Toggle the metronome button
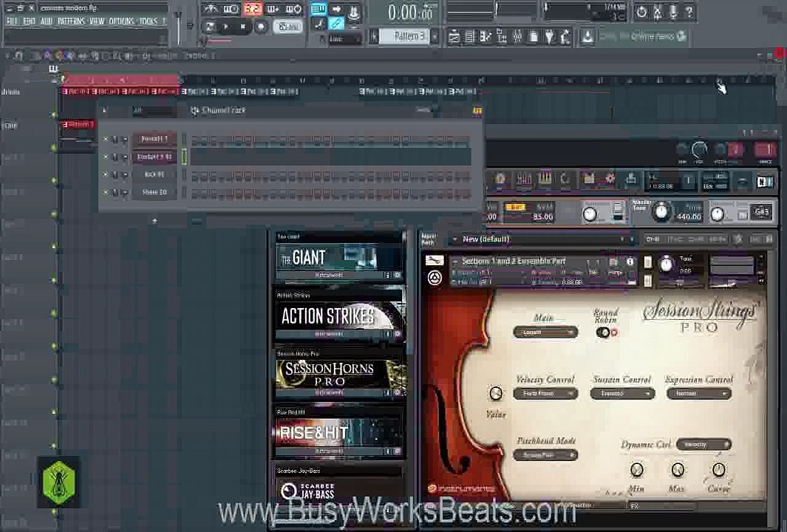 click(211, 9)
